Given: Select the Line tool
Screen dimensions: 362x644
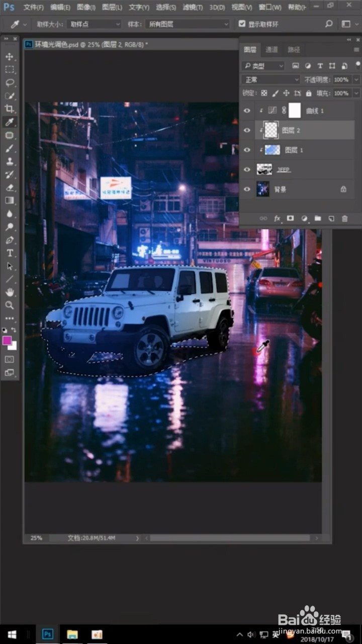Looking at the screenshot, I should coord(10,279).
